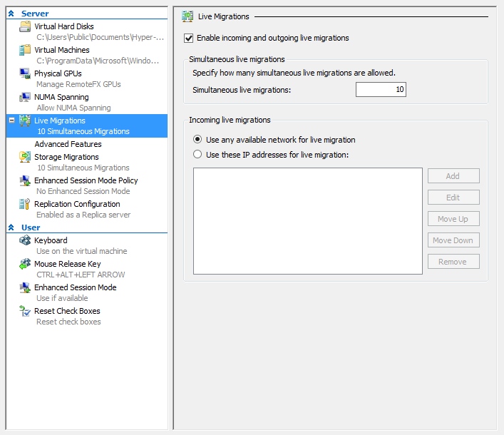Click inside the IP addresses list box
This screenshot has width=504, height=435.
coord(307,221)
